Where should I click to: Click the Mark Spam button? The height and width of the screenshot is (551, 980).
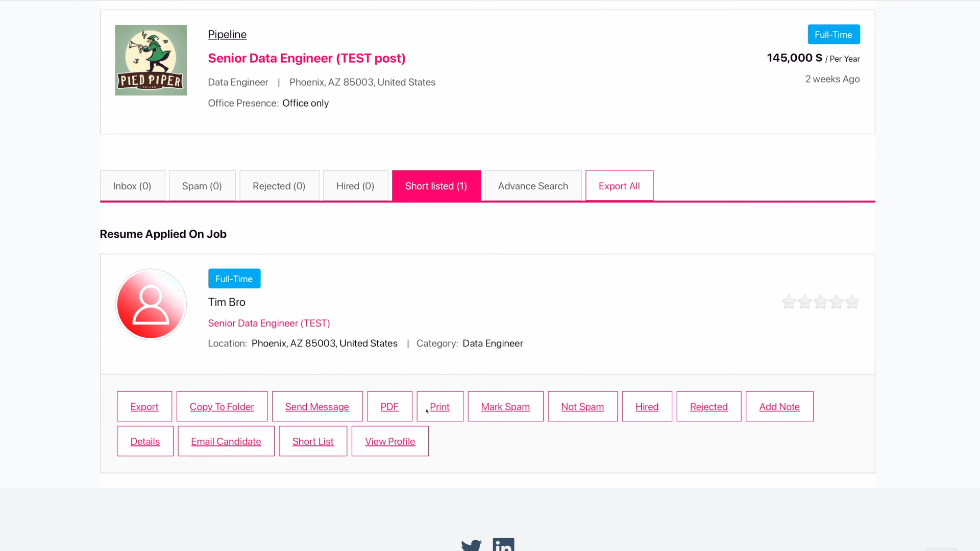pyautogui.click(x=505, y=407)
